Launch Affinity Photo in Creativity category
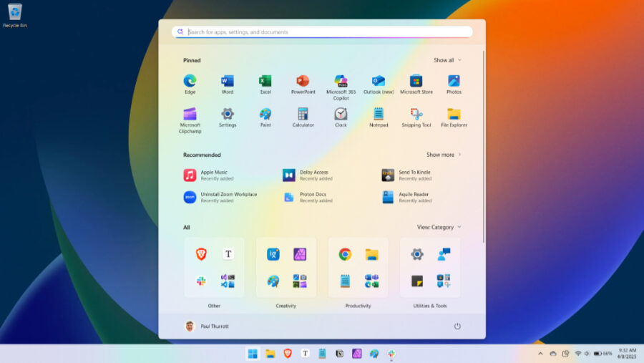 [x=300, y=254]
